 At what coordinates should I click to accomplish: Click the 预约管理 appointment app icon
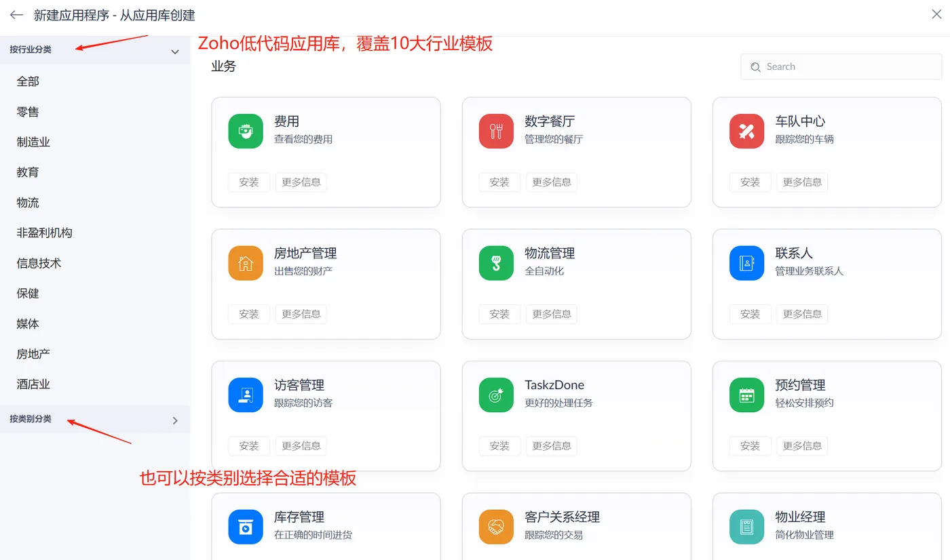(x=746, y=395)
